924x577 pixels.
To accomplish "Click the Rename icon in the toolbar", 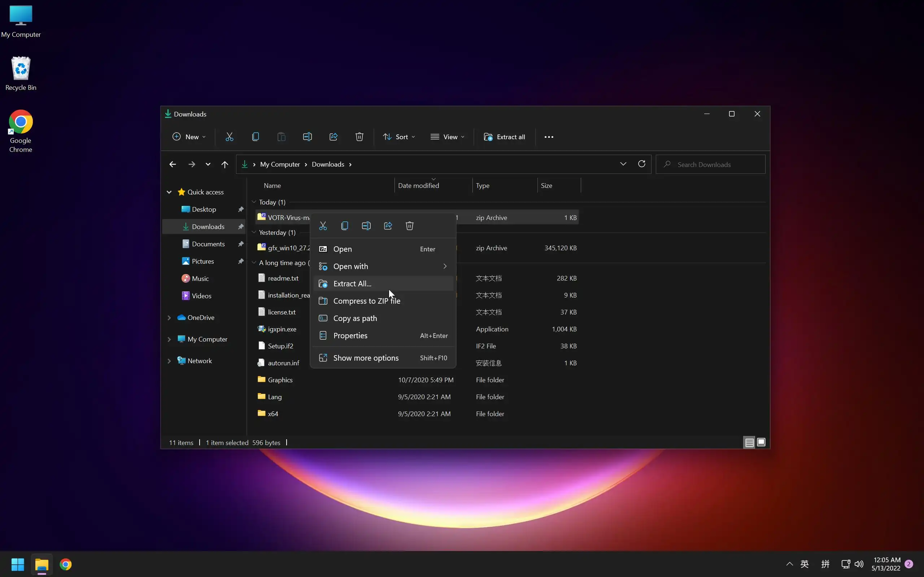I will tap(308, 137).
